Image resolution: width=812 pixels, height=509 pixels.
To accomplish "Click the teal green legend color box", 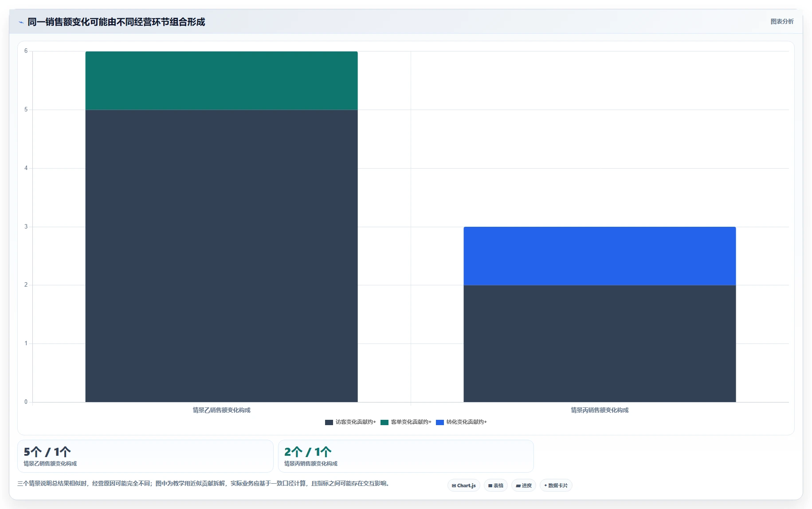I will tap(384, 422).
